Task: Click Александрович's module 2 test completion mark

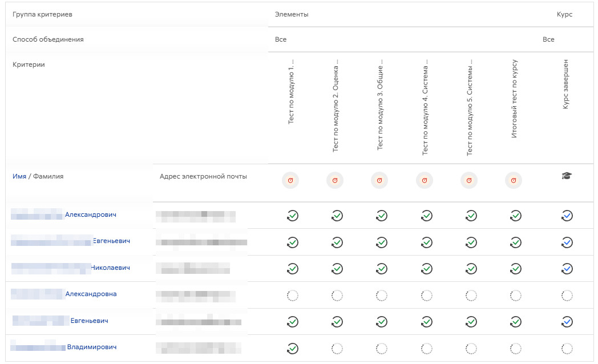Action: (x=337, y=216)
